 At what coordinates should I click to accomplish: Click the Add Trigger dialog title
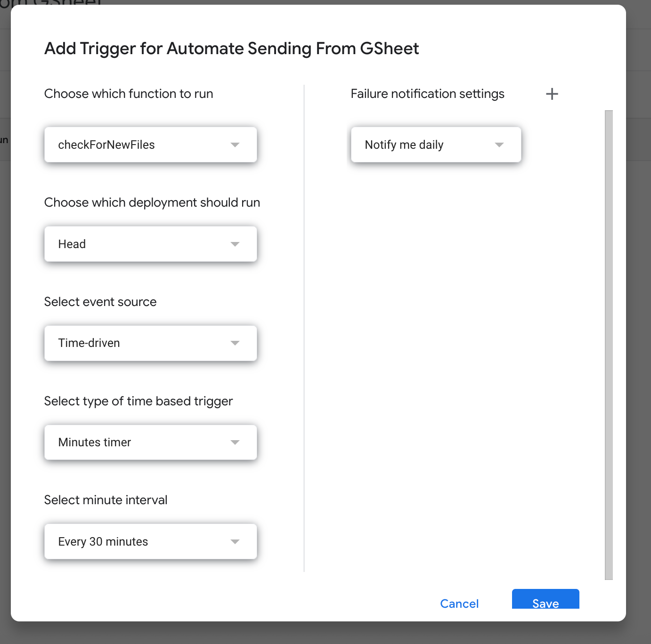click(231, 48)
